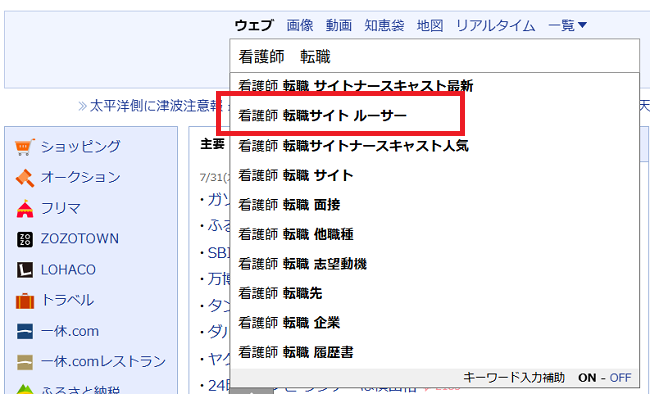Click the 一休.com blue icon
Image resolution: width=650 pixels, height=394 pixels.
click(24, 331)
